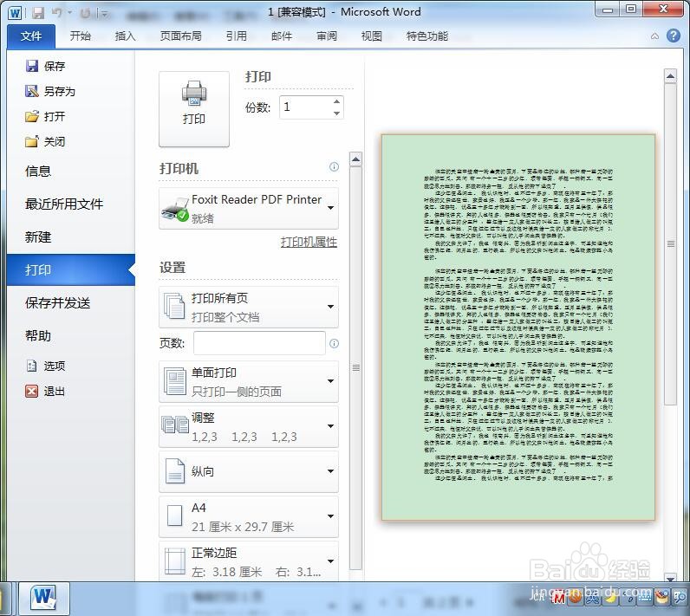Click preview pane scrollbar down arrow
The width and height of the screenshot is (690, 616).
(x=670, y=576)
